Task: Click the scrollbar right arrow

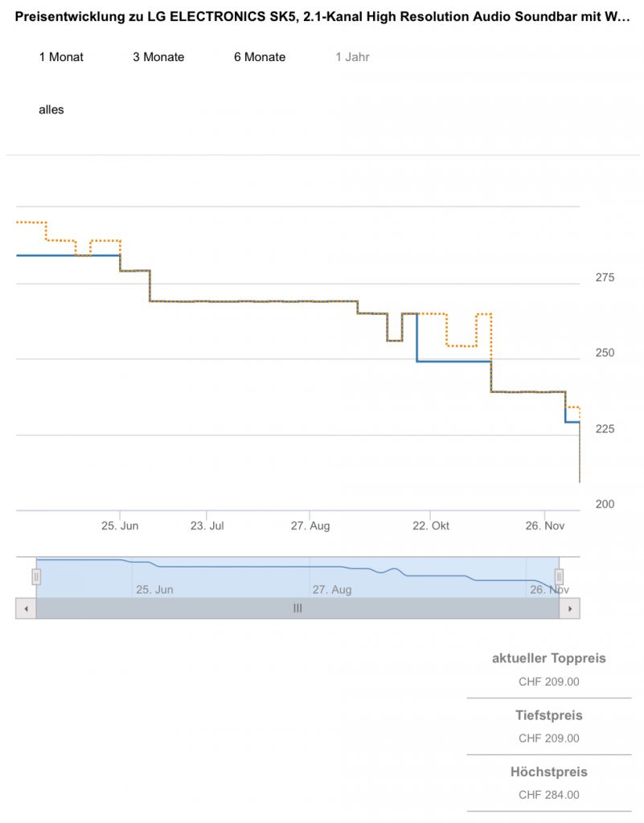Action: [x=569, y=608]
